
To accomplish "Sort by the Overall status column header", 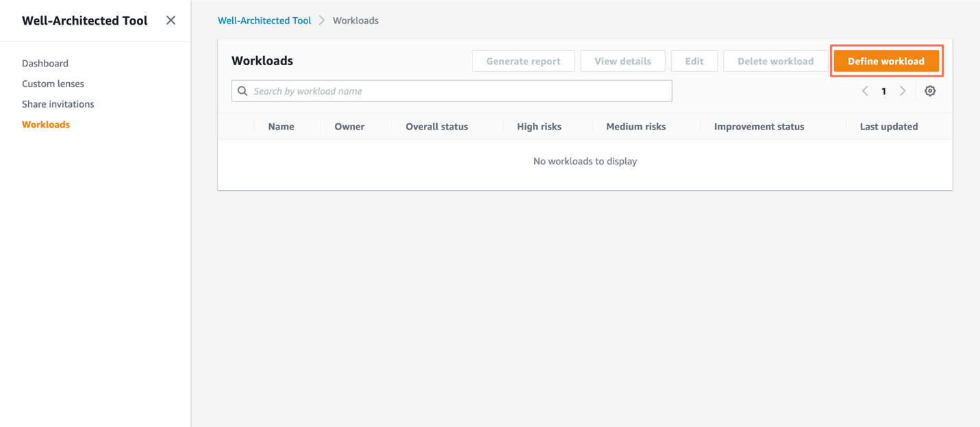I will (437, 127).
